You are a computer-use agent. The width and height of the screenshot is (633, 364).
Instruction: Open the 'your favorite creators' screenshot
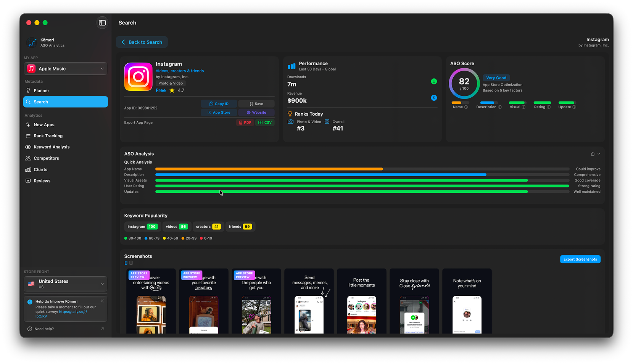[204, 301]
